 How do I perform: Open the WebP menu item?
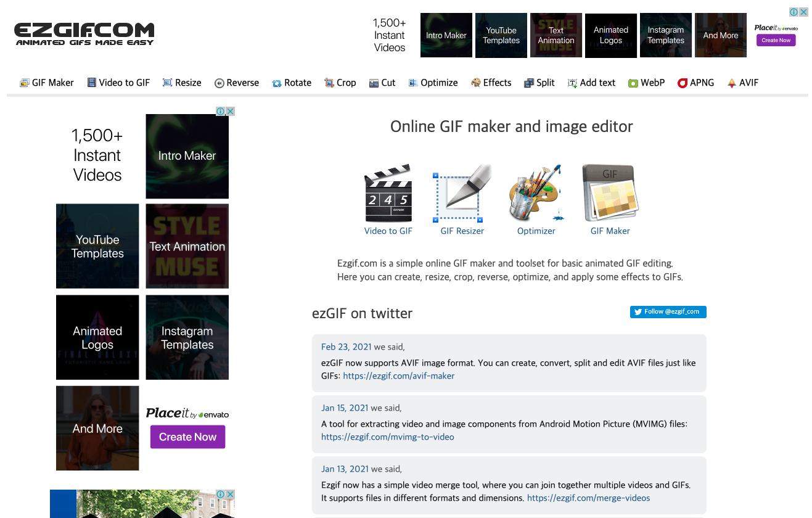pyautogui.click(x=647, y=83)
